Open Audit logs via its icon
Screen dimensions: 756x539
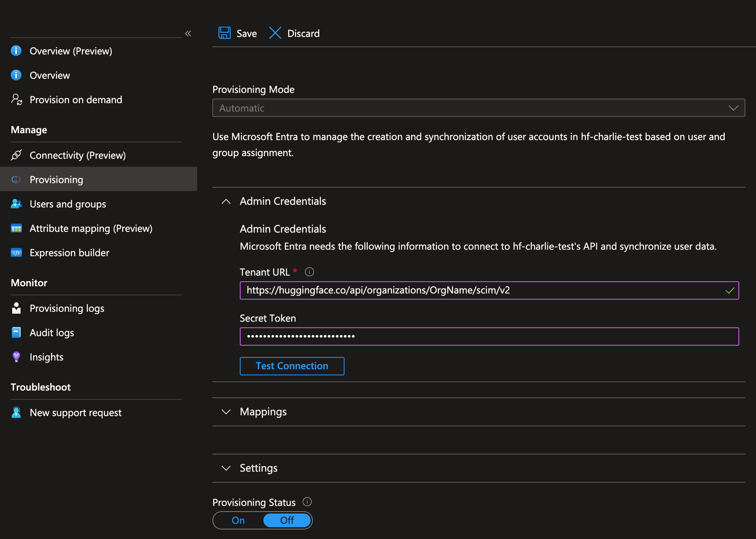pos(16,332)
